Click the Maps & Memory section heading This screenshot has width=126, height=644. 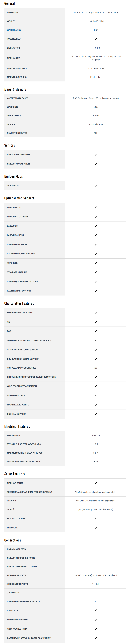[x=15, y=89]
